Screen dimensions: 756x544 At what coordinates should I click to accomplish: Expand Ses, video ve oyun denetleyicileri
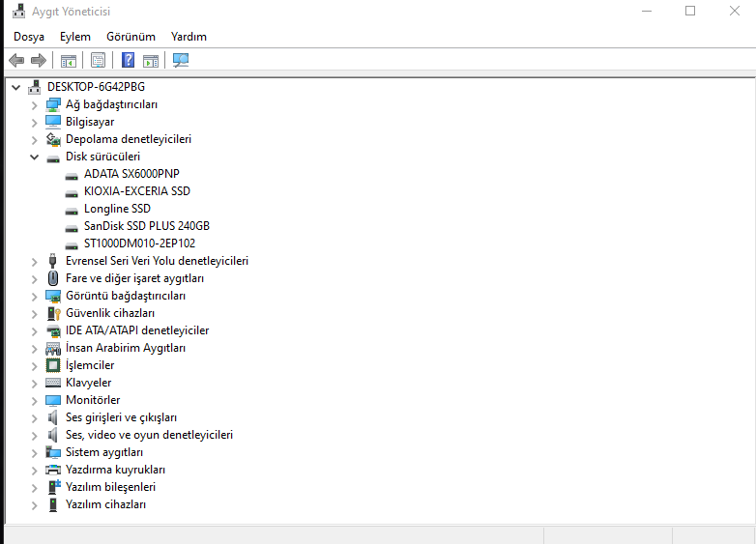pyautogui.click(x=34, y=436)
